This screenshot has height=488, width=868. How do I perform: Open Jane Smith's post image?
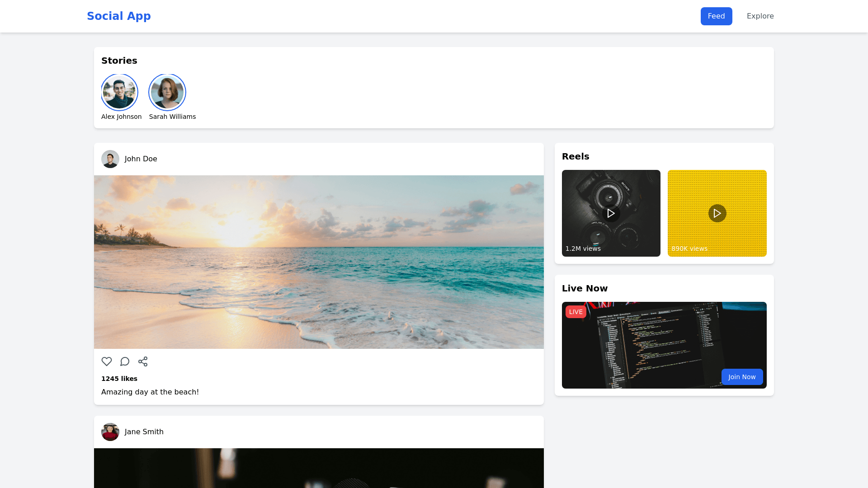coord(319,468)
